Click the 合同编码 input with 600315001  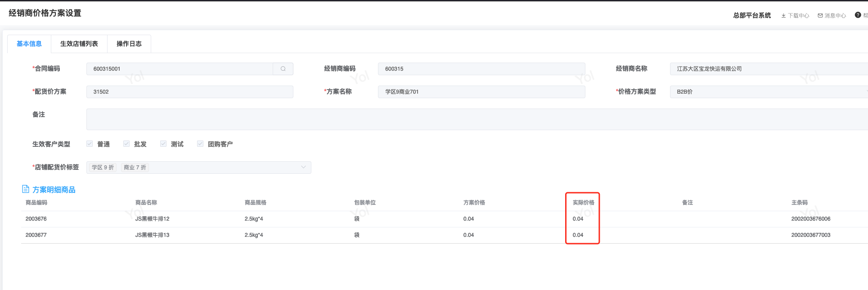pos(180,69)
